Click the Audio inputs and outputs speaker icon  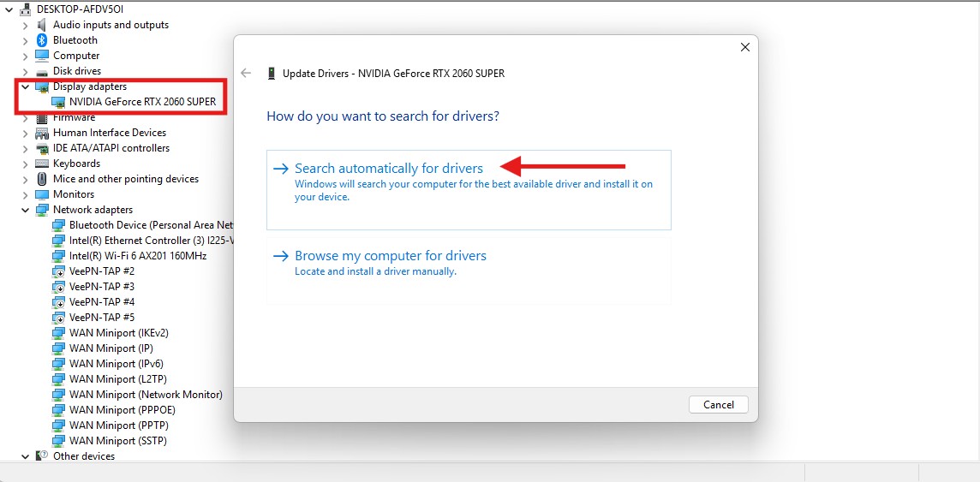pos(42,25)
